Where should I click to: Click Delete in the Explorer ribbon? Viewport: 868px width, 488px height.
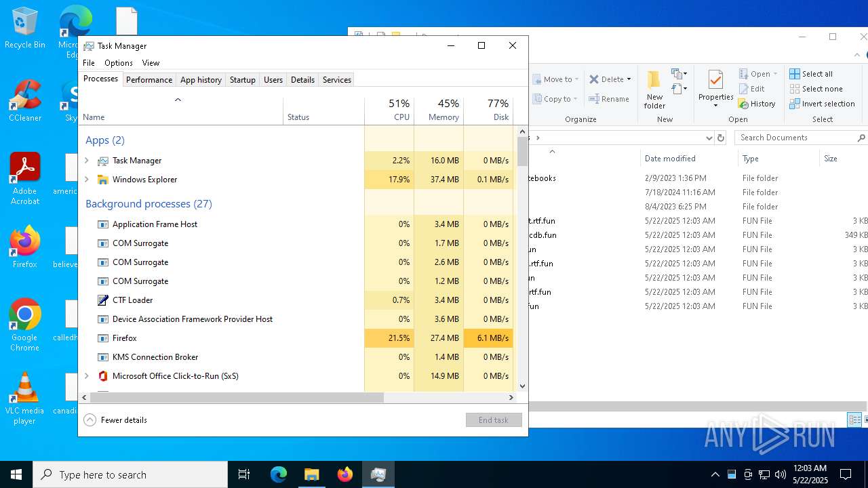(610, 79)
